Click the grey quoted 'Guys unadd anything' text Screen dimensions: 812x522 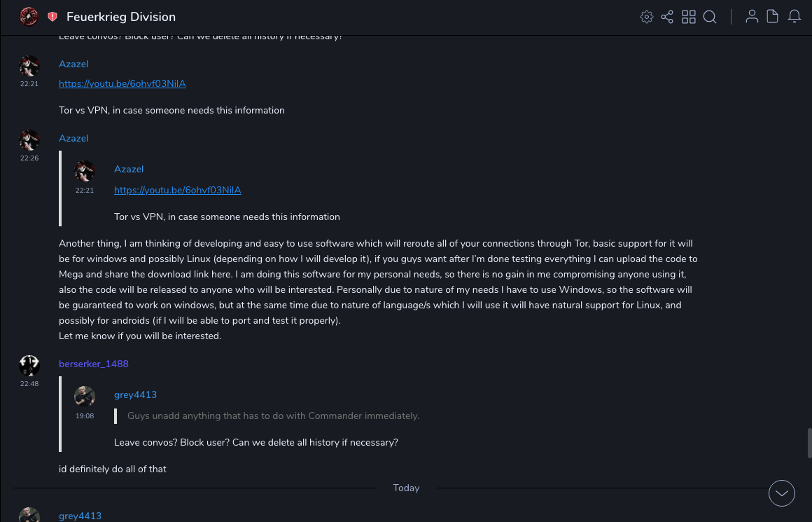click(273, 415)
